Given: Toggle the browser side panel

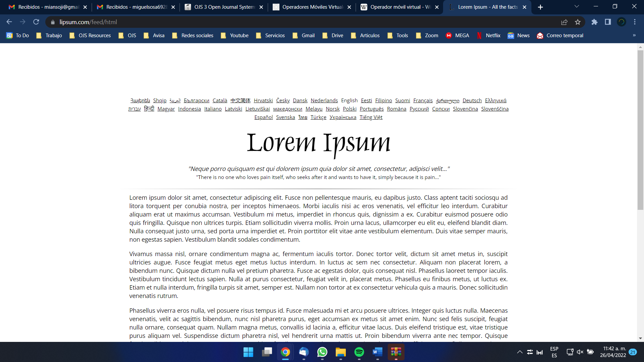Looking at the screenshot, I should click(608, 22).
